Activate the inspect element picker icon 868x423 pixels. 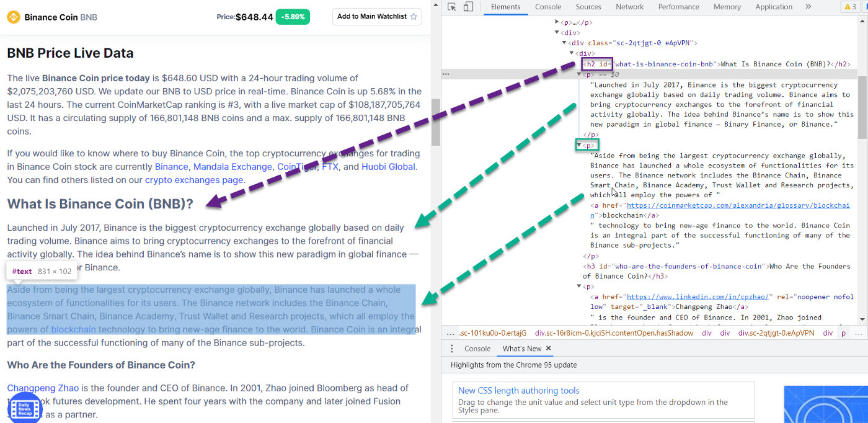pyautogui.click(x=452, y=7)
